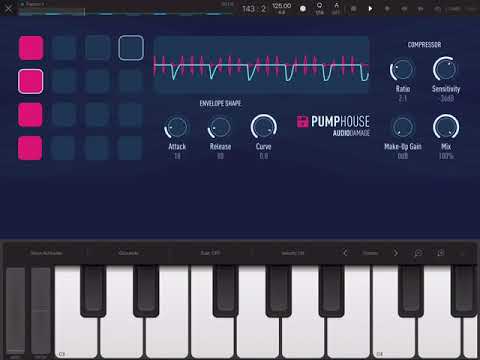Click the Attack knob
Screen dimensions: 480x360
[176, 127]
